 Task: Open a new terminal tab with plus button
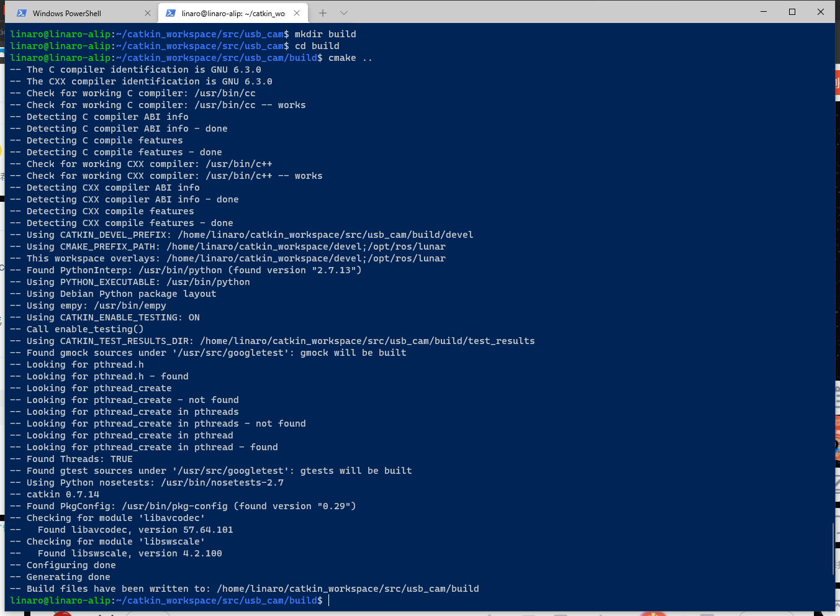point(323,13)
